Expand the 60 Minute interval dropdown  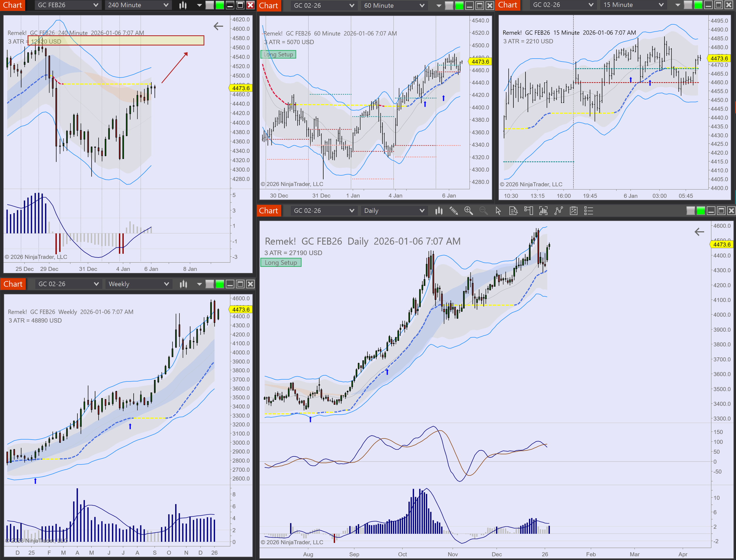pyautogui.click(x=394, y=5)
